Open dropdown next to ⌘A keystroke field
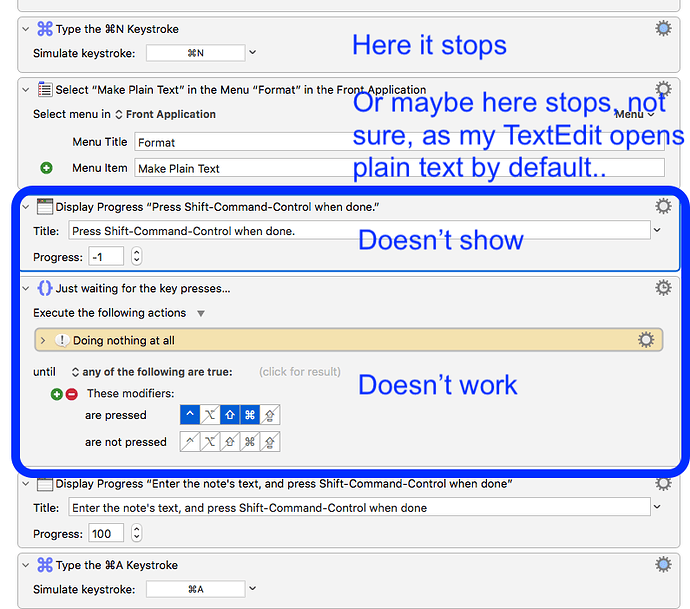This screenshot has width=690, height=609. point(253,588)
